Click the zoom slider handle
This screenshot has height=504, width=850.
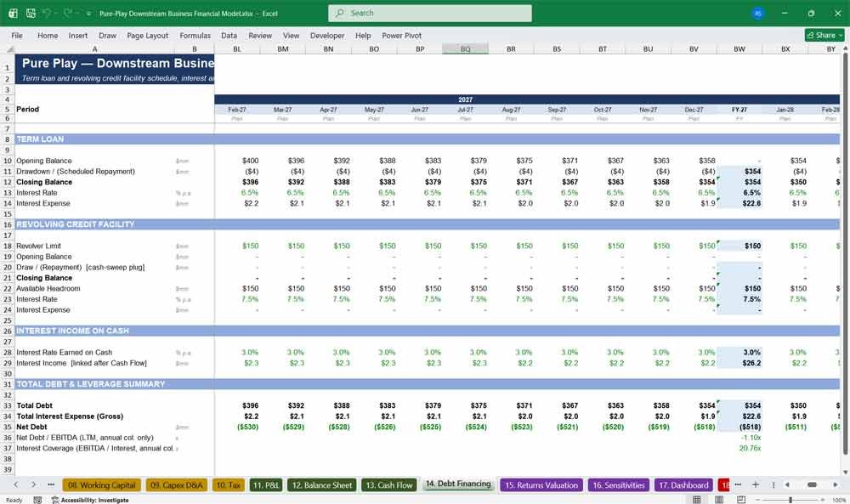pyautogui.click(x=790, y=500)
